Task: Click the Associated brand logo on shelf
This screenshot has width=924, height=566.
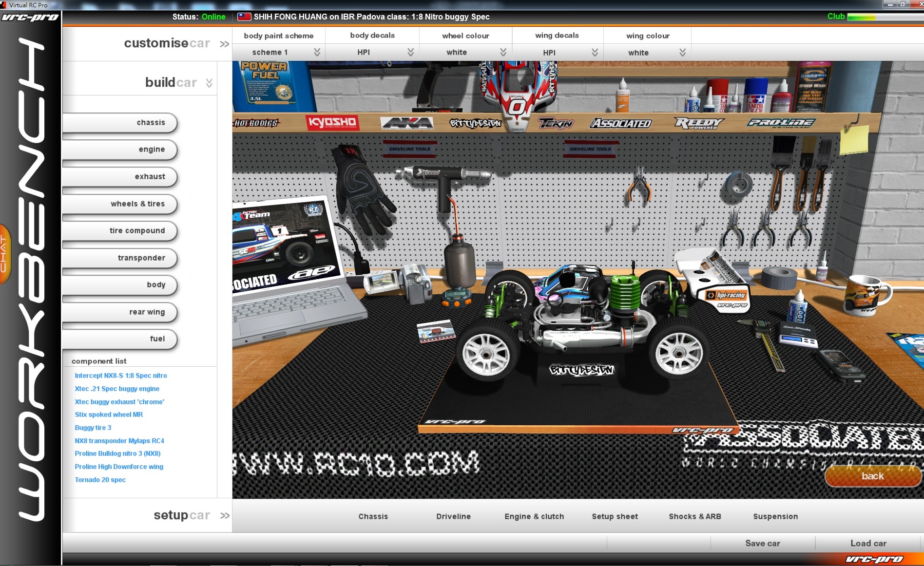Action: (621, 123)
